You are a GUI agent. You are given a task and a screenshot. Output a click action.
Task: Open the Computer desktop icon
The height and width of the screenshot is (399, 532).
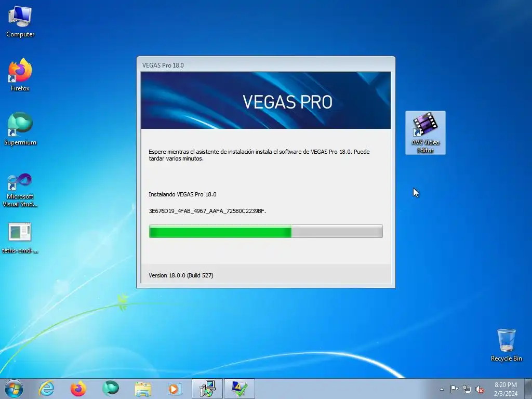click(x=20, y=22)
